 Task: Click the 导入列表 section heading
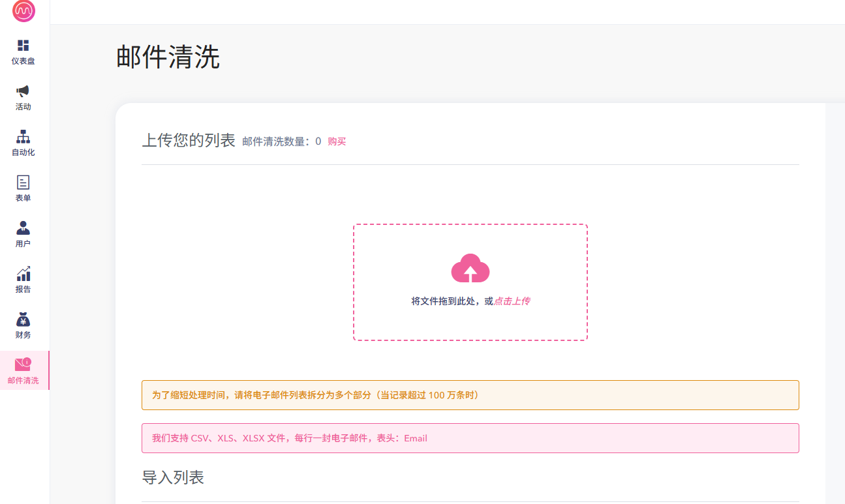pos(173,478)
